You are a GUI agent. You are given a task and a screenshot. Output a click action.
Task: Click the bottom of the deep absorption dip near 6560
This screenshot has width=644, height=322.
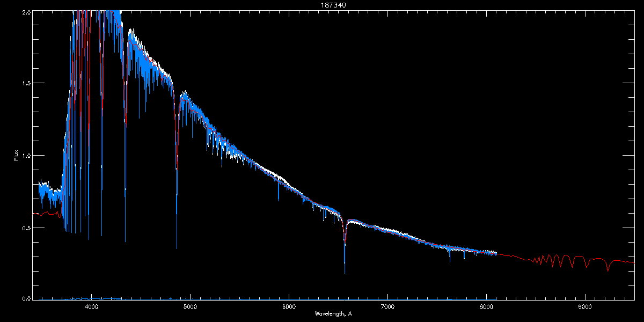tap(345, 272)
